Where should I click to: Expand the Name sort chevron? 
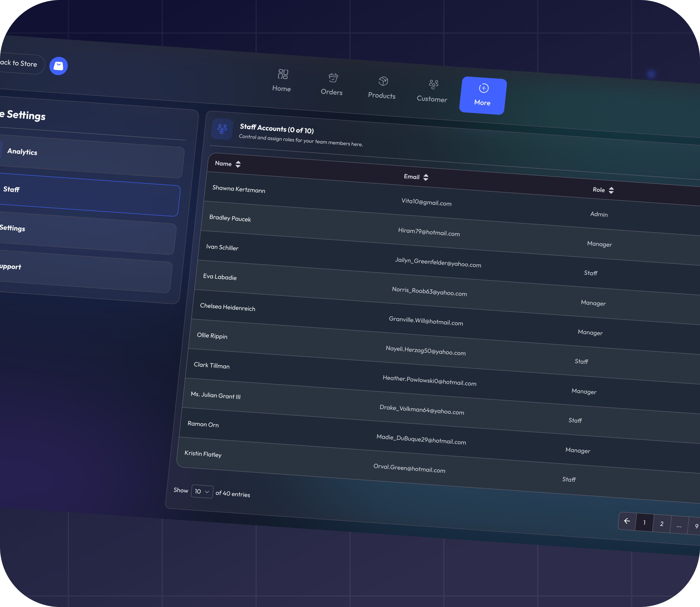(x=238, y=164)
